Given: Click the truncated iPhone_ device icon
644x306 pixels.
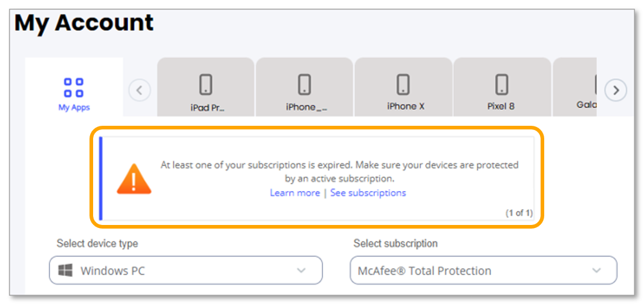Looking at the screenshot, I should (x=305, y=85).
